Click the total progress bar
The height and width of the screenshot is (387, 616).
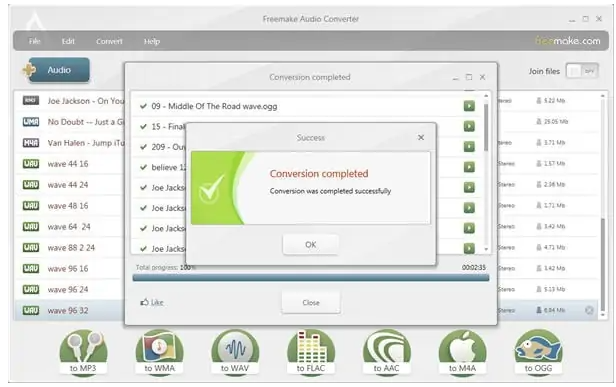[x=311, y=278]
